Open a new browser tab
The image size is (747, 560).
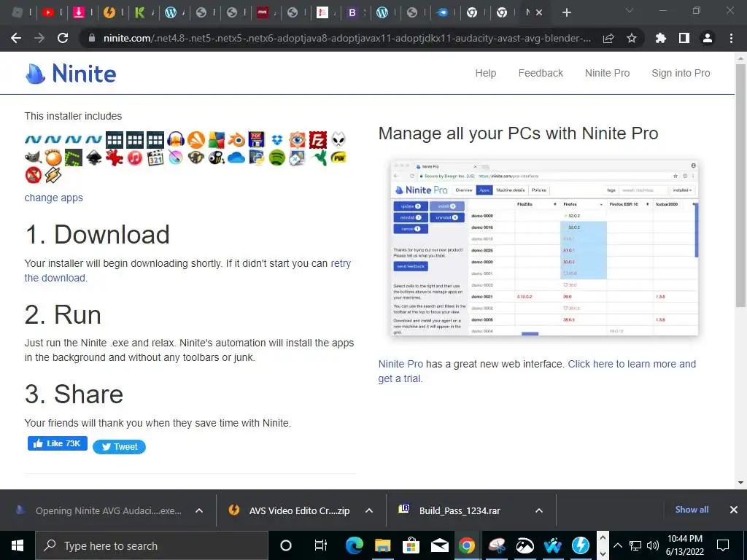pyautogui.click(x=566, y=12)
